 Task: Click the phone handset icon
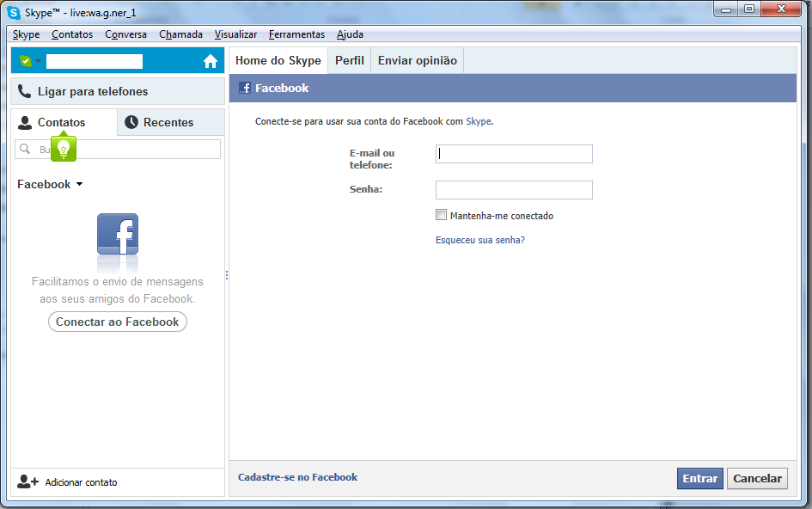(24, 91)
